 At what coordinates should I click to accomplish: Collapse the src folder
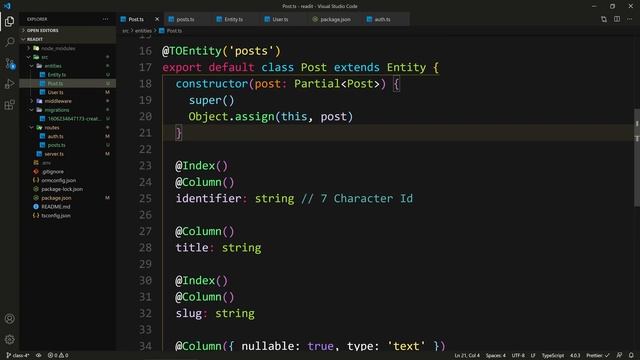coord(44,57)
